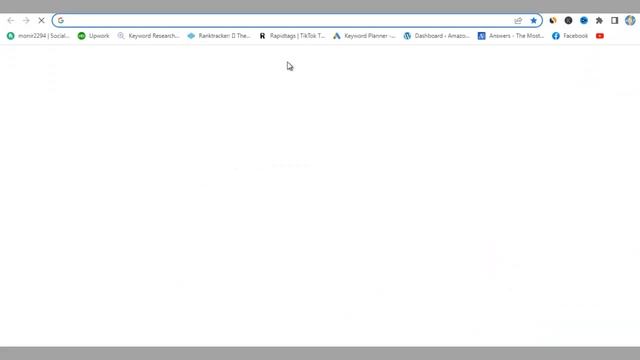Open the Keyword Planner bookmark
This screenshot has width=640, height=360.
pyautogui.click(x=364, y=36)
